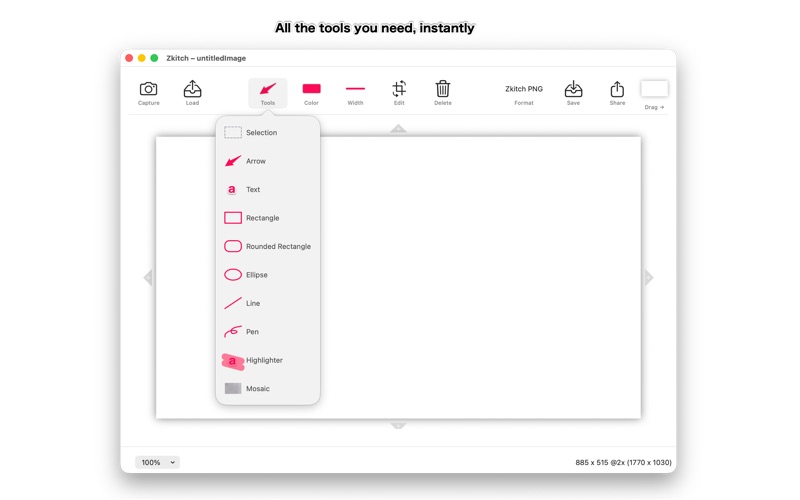
Task: Open the 100% zoom dropdown
Action: coord(157,462)
